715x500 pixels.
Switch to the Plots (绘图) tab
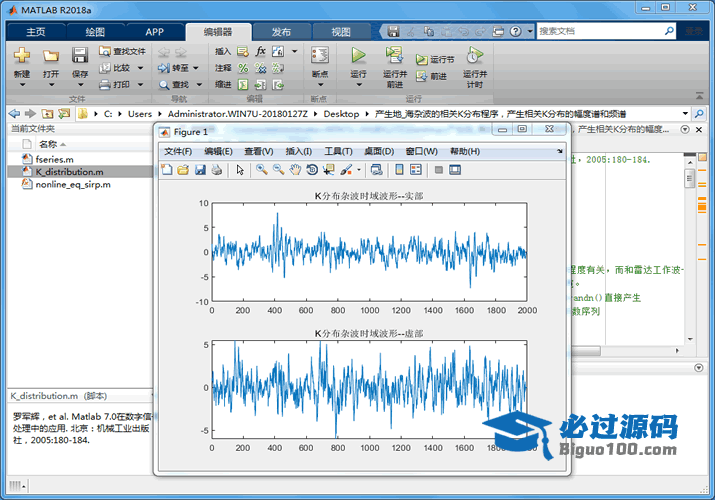pyautogui.click(x=95, y=32)
